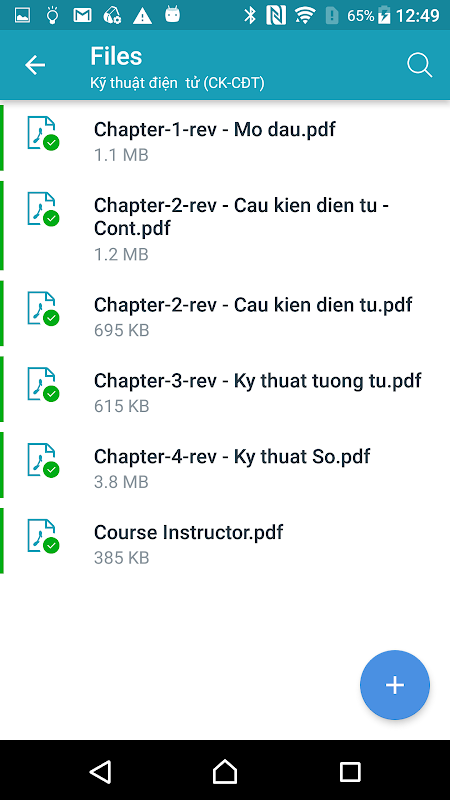450x800 pixels.
Task: Click PDF icon of Course Instructor file
Action: tap(43, 536)
